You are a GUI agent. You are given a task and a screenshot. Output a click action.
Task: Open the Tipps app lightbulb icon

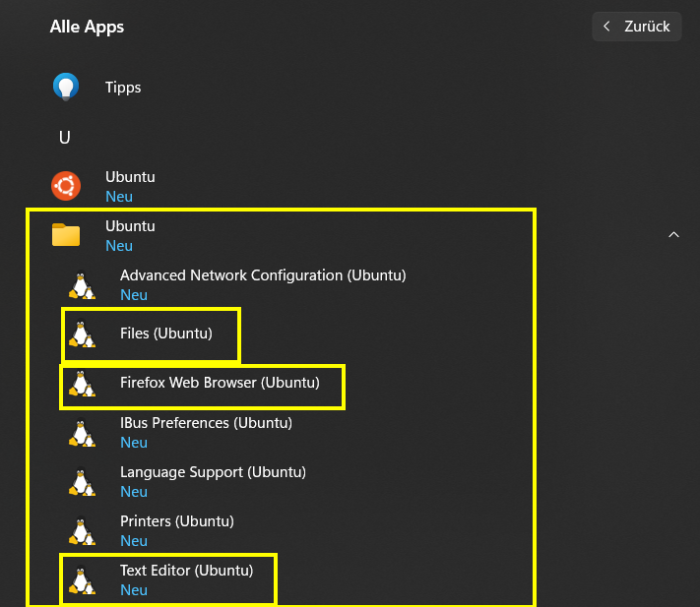coord(66,87)
